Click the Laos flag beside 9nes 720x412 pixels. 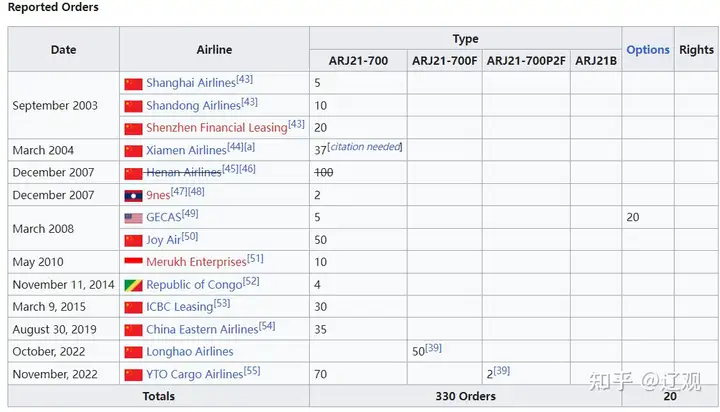[x=133, y=196]
